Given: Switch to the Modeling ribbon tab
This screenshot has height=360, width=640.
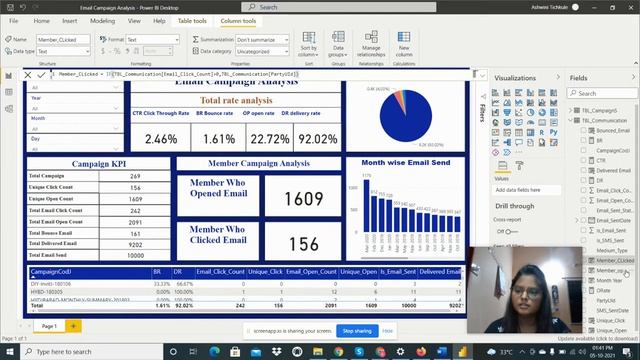Looking at the screenshot, I should (102, 21).
